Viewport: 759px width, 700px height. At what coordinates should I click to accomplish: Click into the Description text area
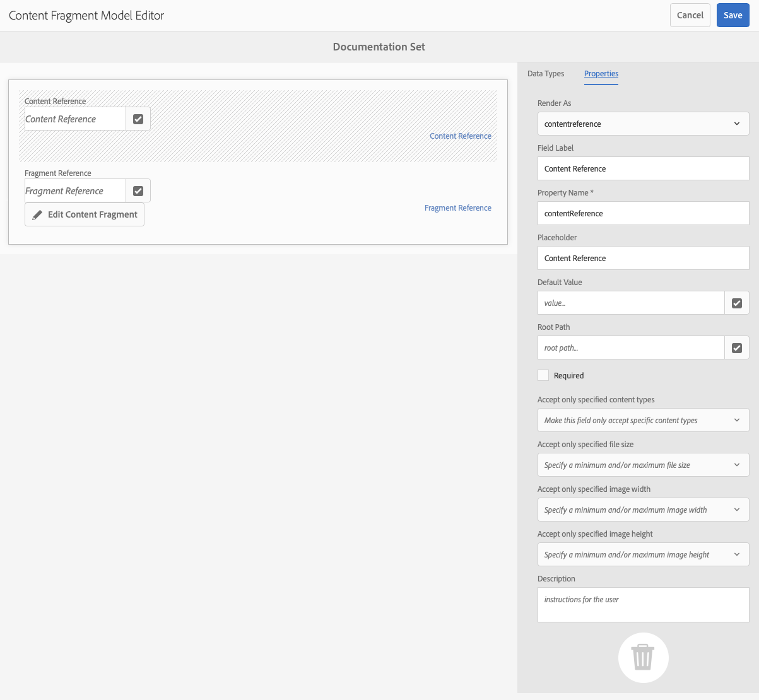click(643, 605)
